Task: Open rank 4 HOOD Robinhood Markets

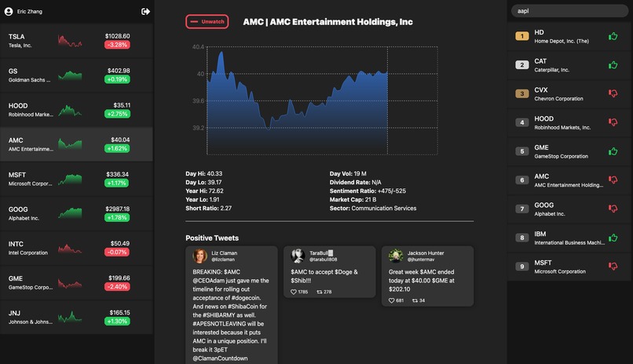Action: pyautogui.click(x=569, y=122)
